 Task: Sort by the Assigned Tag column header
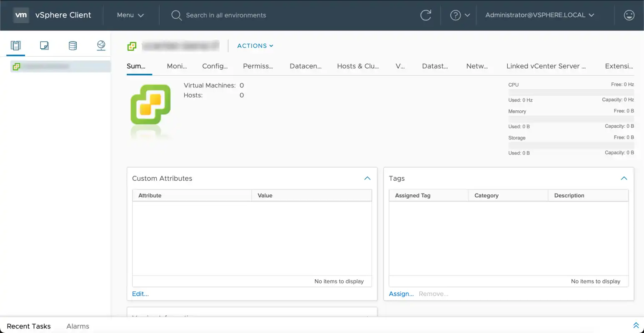tap(428, 196)
